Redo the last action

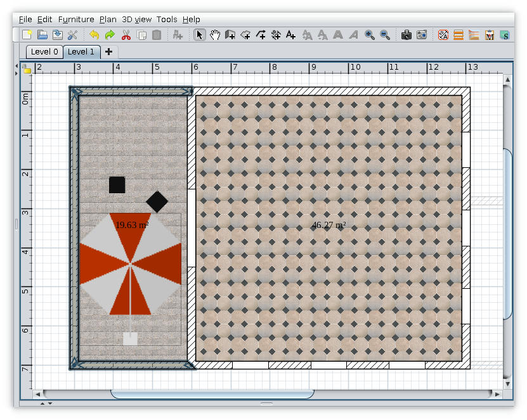pos(110,35)
